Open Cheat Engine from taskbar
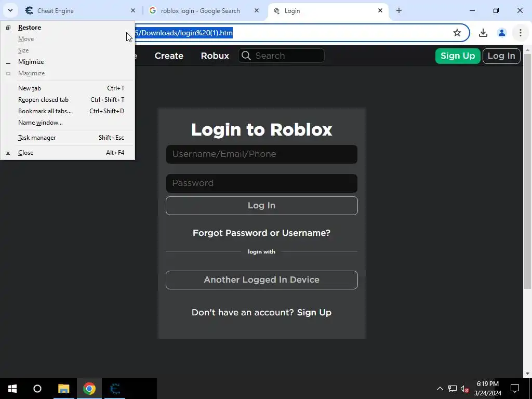Image resolution: width=532 pixels, height=399 pixels. (x=115, y=389)
